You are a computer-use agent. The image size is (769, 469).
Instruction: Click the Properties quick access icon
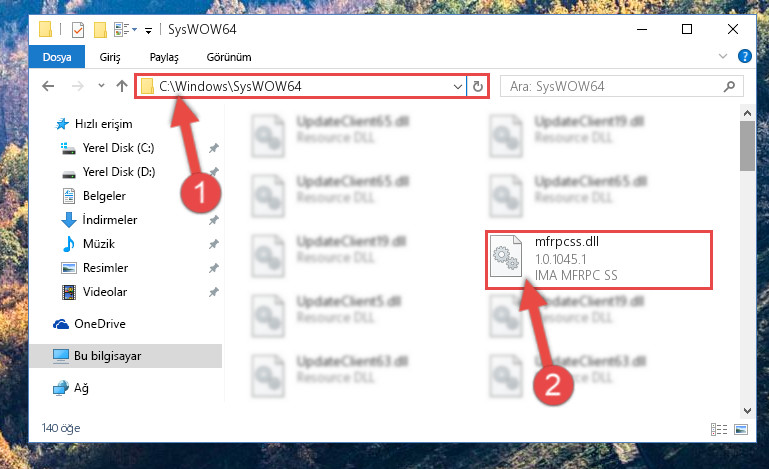click(77, 30)
